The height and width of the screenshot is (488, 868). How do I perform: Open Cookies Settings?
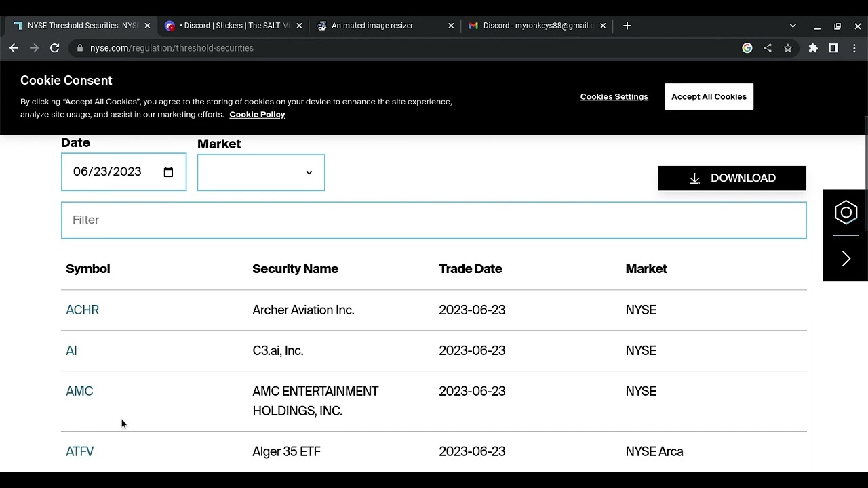click(x=614, y=97)
